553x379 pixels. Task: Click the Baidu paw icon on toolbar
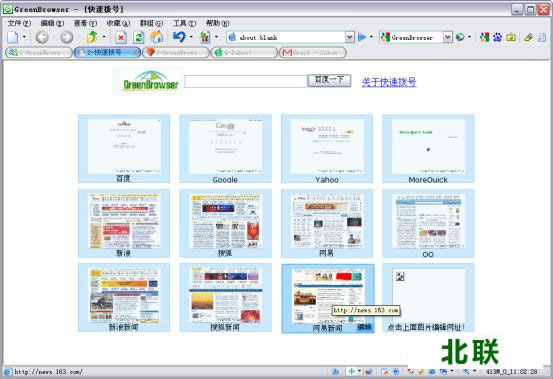tap(497, 37)
